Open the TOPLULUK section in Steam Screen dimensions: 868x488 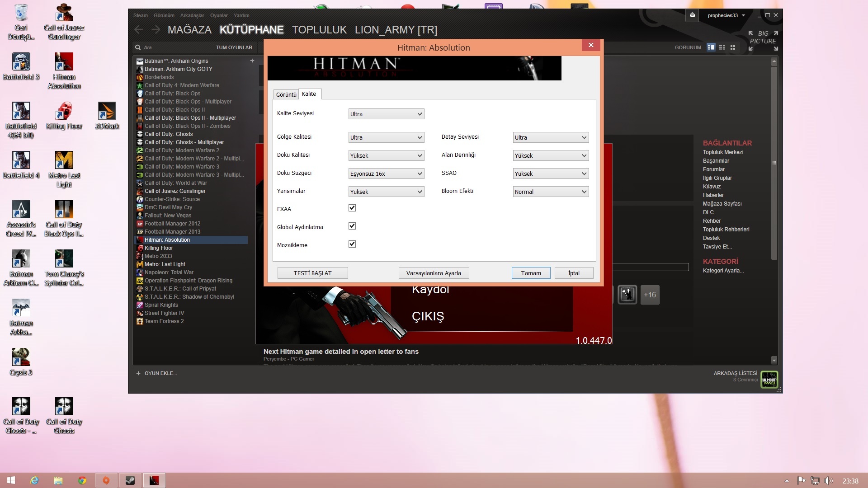[x=319, y=30]
